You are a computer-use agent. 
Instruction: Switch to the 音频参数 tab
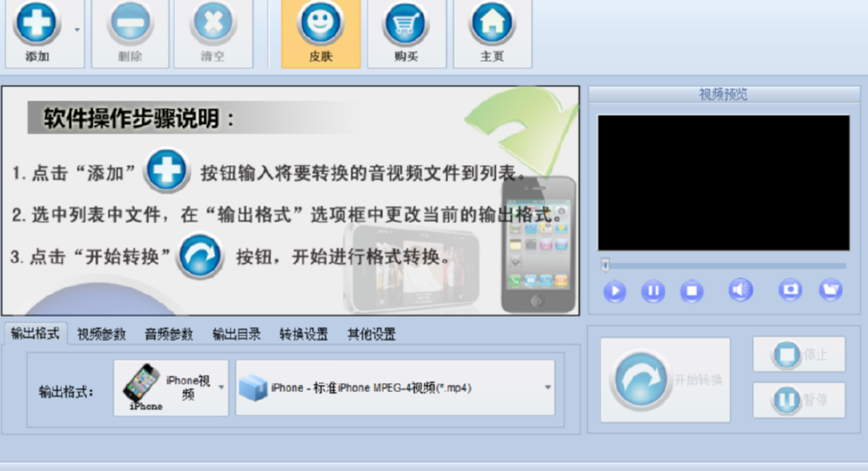(x=169, y=334)
